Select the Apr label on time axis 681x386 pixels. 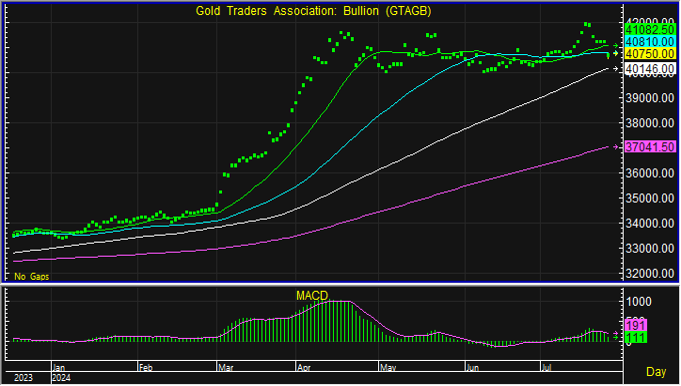pos(304,368)
